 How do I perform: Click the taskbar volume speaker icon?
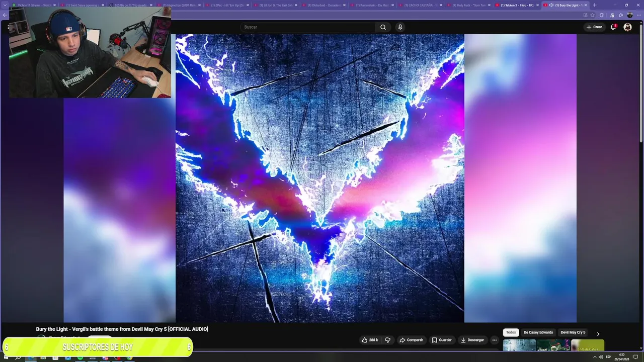pyautogui.click(x=601, y=357)
